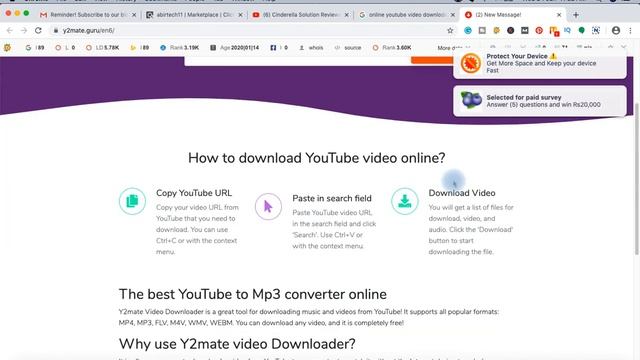Click the boxed N extension icon
The width and height of the screenshot is (640, 360).
coord(596,30)
